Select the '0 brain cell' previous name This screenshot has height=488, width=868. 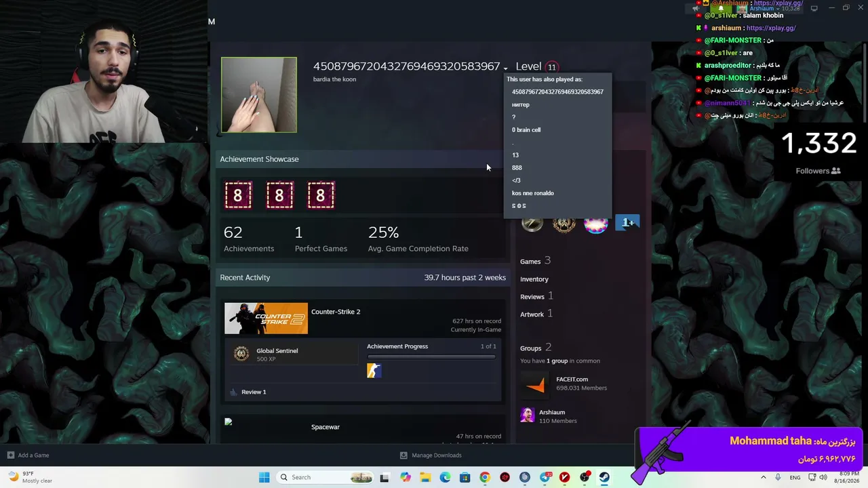pyautogui.click(x=526, y=130)
